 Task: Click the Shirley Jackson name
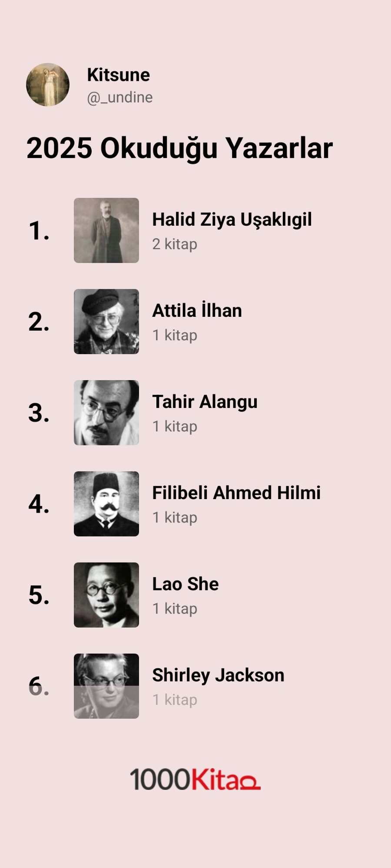[218, 675]
